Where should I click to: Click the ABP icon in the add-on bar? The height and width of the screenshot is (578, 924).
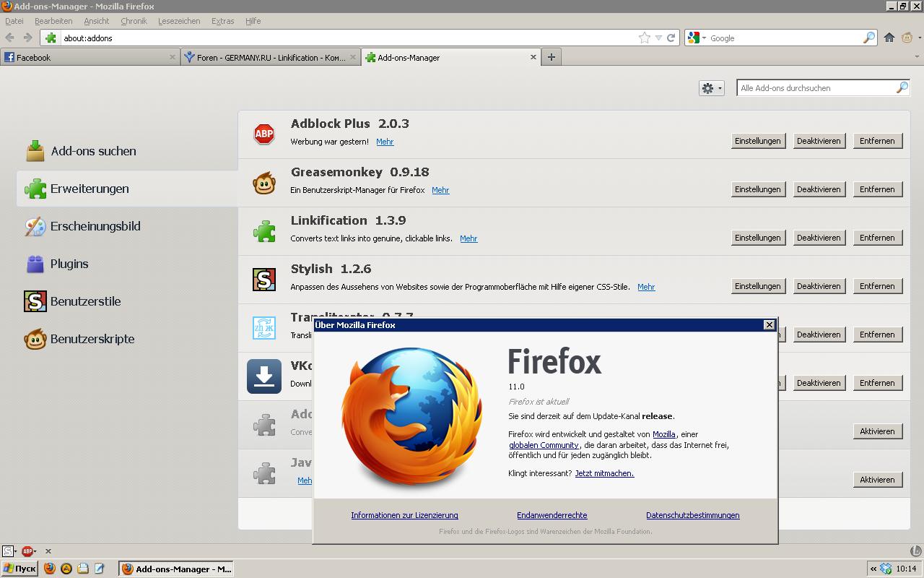[x=27, y=551]
